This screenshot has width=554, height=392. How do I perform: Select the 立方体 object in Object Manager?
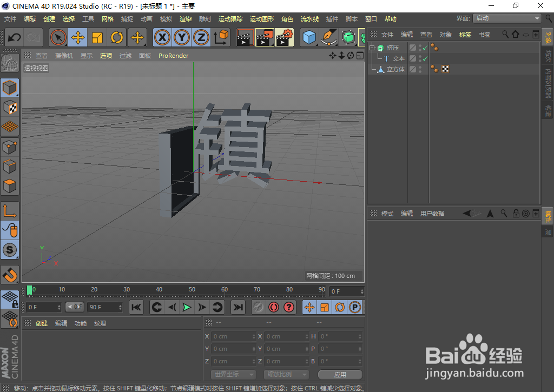coord(395,69)
